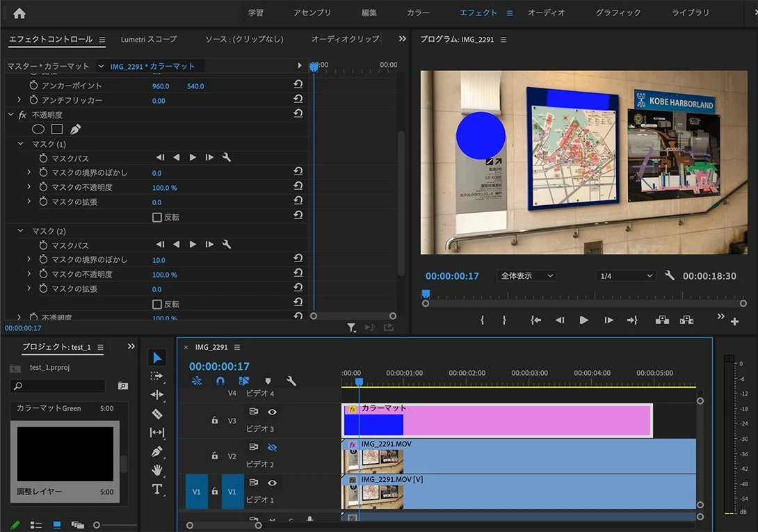Switch to オーディオ workspace
Viewport: 758px width, 532px height.
click(x=547, y=13)
